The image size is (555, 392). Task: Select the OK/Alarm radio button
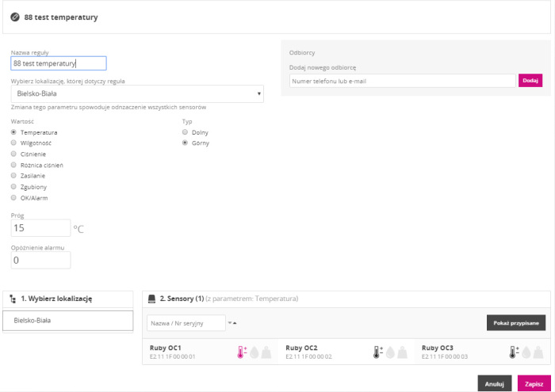pos(13,198)
